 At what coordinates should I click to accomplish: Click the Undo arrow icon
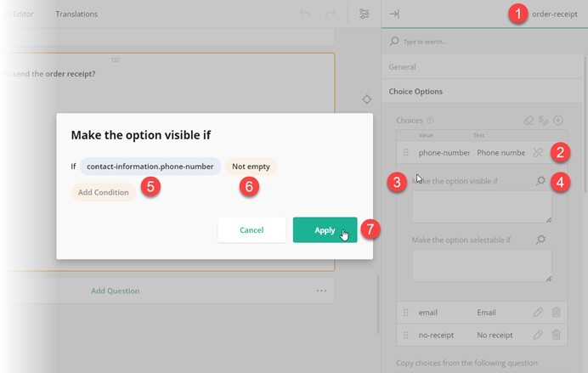click(x=305, y=14)
